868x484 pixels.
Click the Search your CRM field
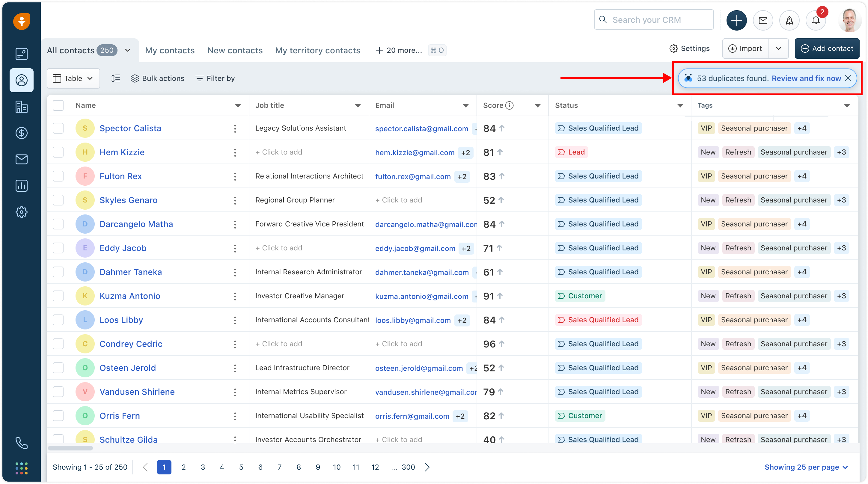click(654, 20)
